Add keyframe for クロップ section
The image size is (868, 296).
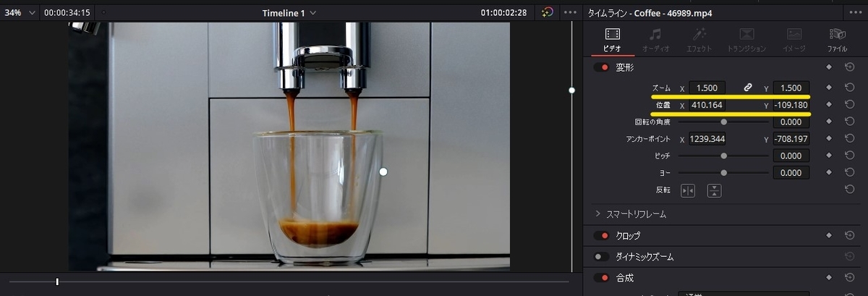point(829,236)
